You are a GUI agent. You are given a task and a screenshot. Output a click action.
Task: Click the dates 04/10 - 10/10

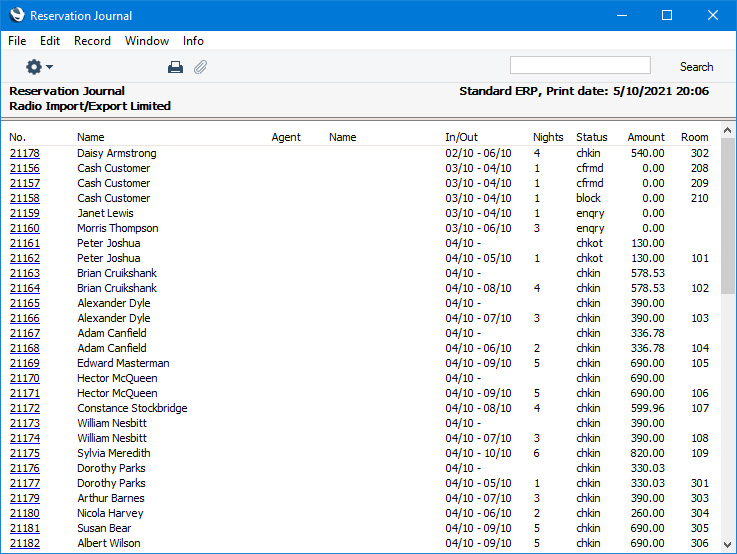click(x=478, y=453)
